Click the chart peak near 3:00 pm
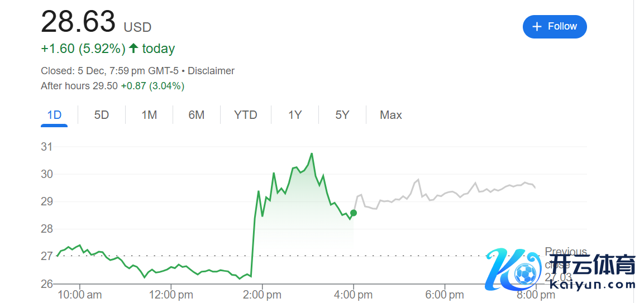The width and height of the screenshot is (644, 303). pos(312,153)
